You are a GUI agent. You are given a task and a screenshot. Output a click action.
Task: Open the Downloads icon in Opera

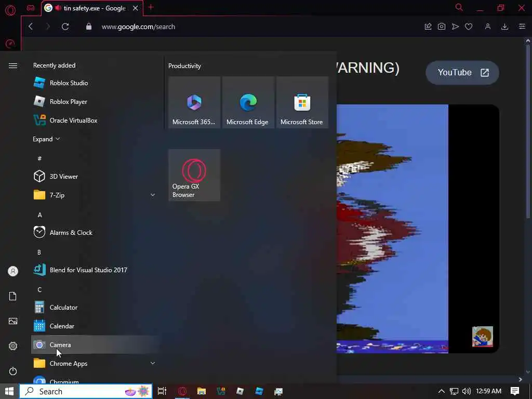pos(504,26)
